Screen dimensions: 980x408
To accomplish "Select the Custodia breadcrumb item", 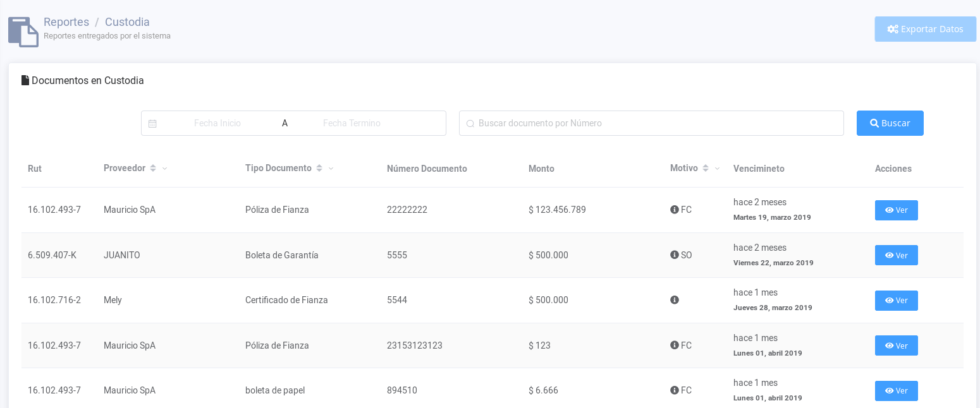I will coord(127,22).
